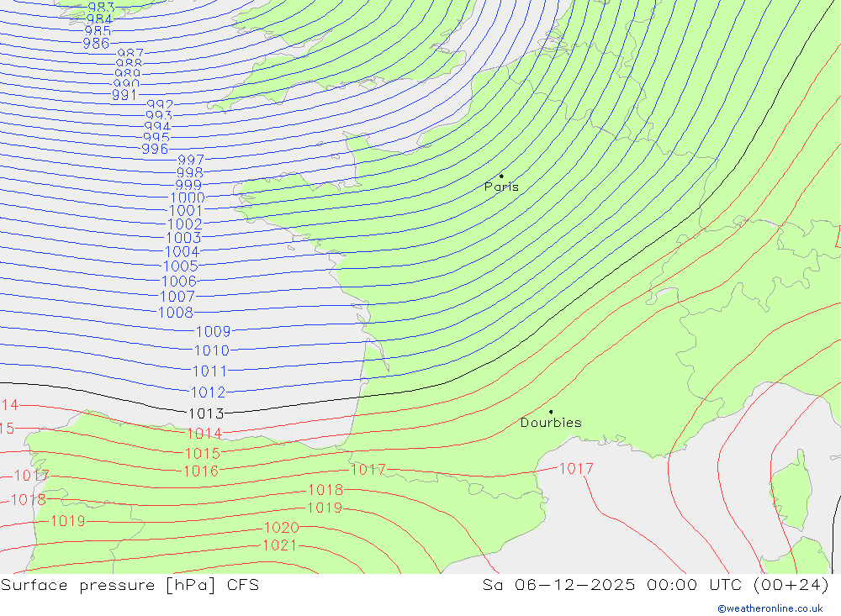Select the 1019 label near the Portuguese coast

(67, 521)
